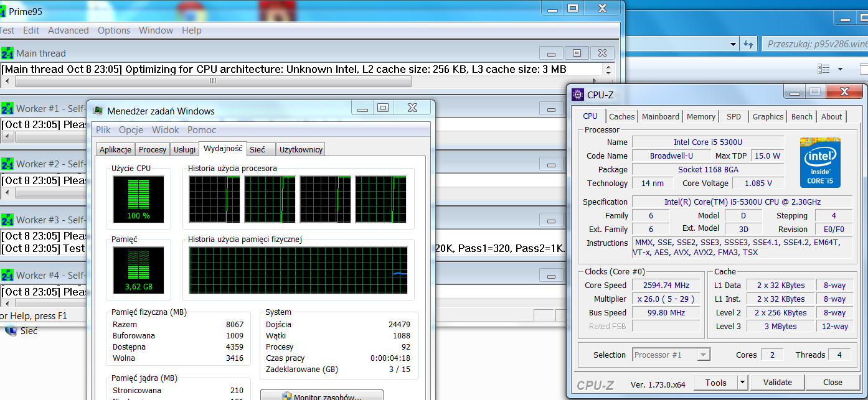Open the Help menu in Prime95
This screenshot has height=400, width=868.
[x=192, y=30]
